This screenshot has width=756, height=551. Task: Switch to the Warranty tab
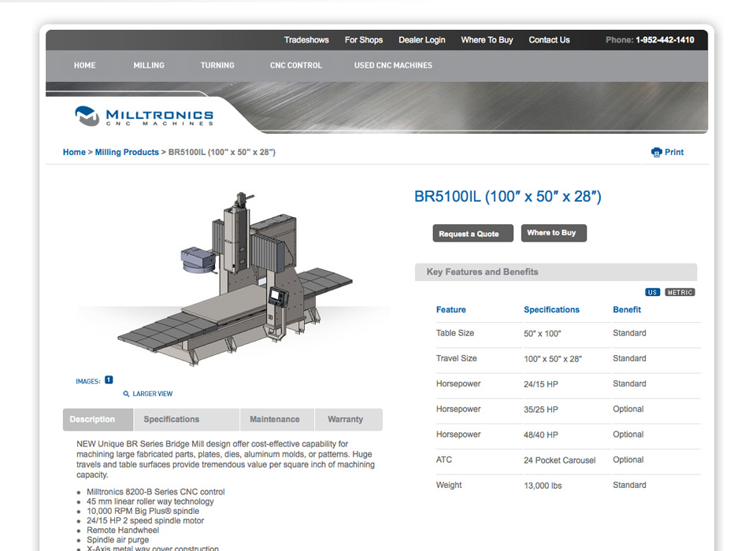[349, 420]
